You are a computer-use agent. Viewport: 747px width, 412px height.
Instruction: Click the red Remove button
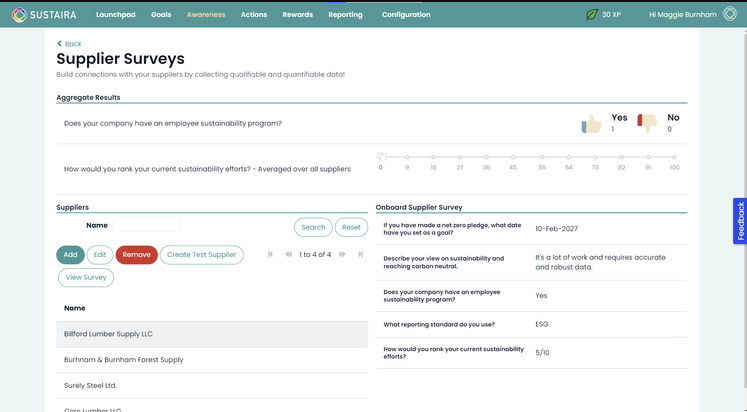pos(136,255)
